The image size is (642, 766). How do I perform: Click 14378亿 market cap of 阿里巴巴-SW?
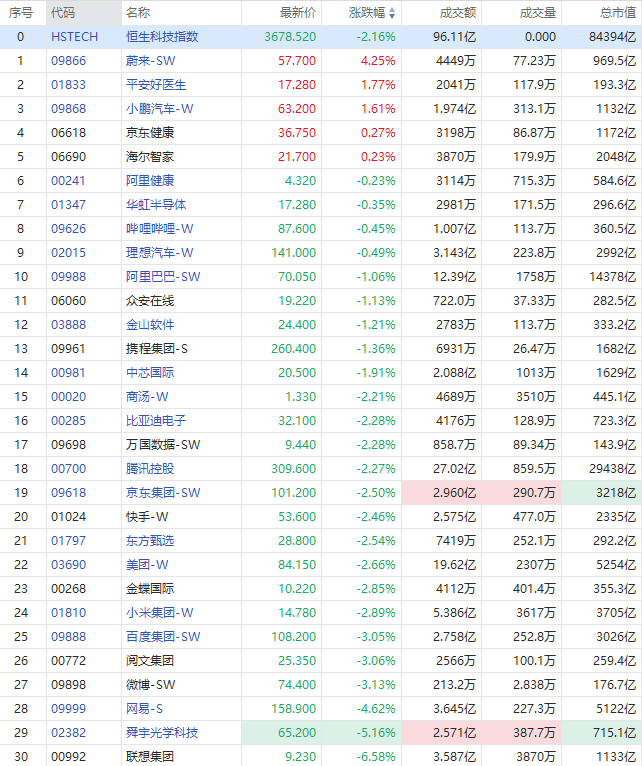click(x=612, y=277)
